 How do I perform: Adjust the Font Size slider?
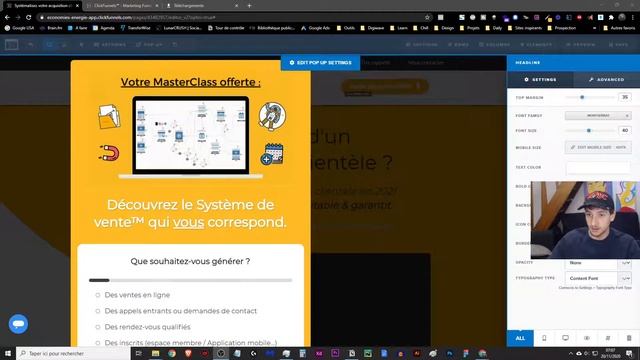pyautogui.click(x=589, y=131)
